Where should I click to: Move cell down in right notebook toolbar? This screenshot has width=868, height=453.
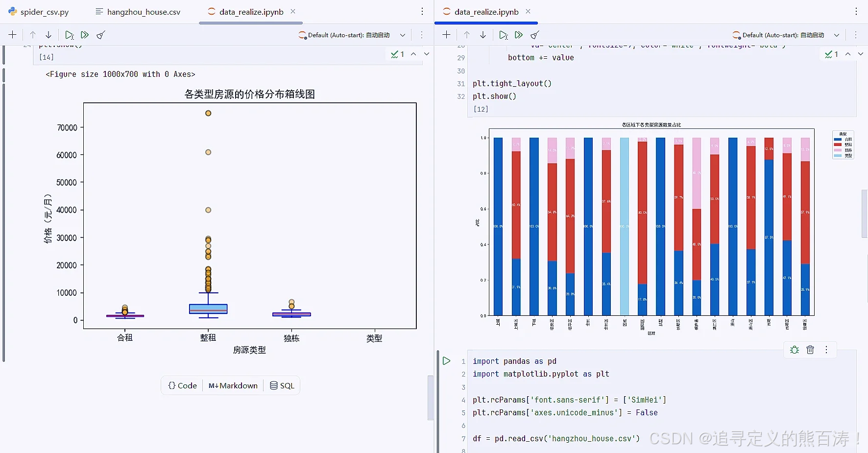(483, 35)
